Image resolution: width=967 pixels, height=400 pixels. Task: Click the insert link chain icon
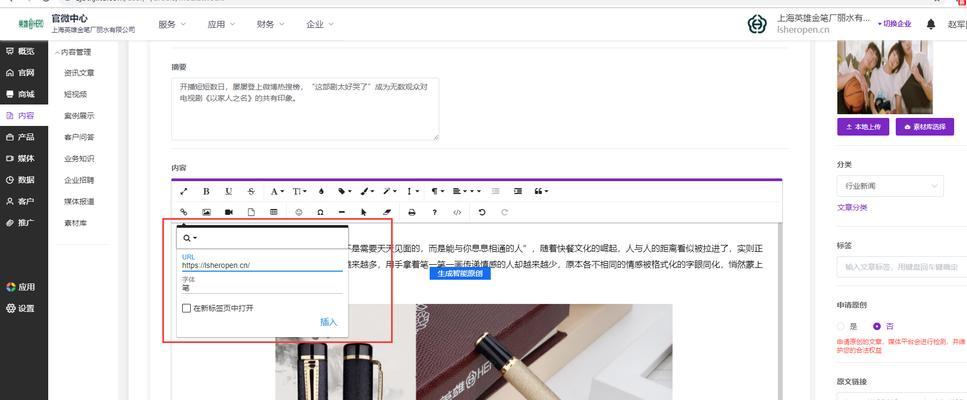click(183, 212)
